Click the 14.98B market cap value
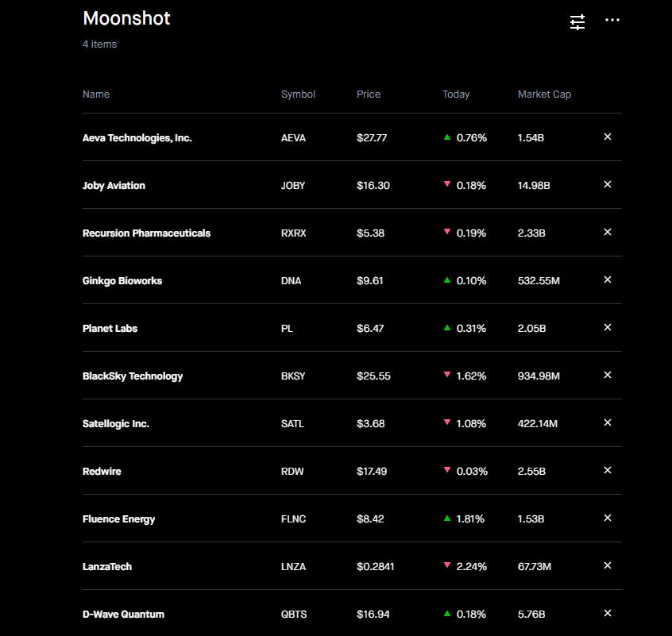The height and width of the screenshot is (636, 672). [x=534, y=186]
